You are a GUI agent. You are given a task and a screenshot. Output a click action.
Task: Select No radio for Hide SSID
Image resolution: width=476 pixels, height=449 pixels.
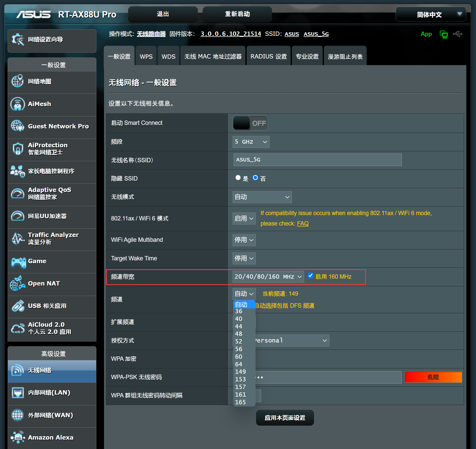(x=255, y=178)
